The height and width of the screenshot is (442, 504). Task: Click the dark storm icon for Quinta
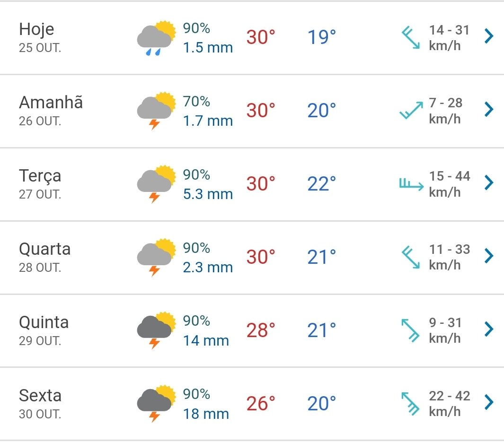156,330
